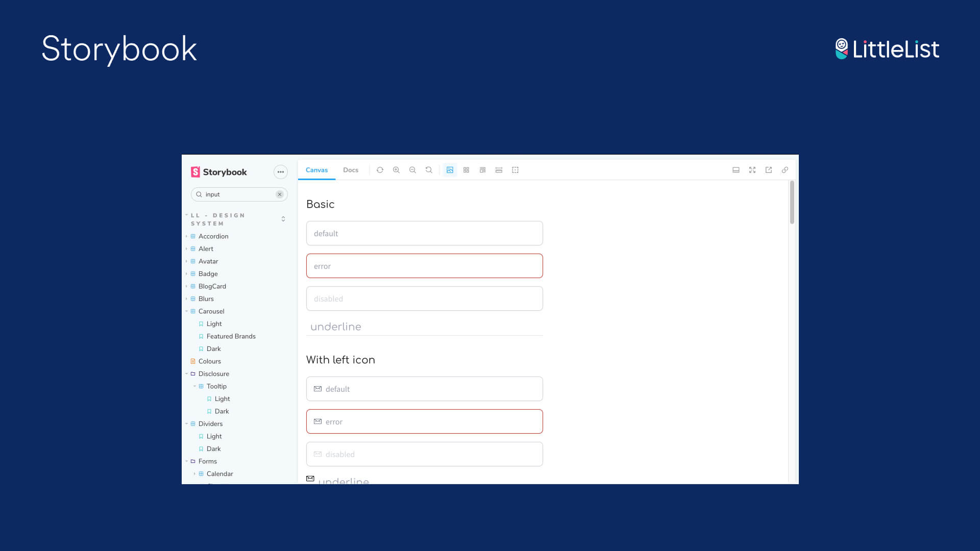
Task: Toggle the addons panel icon
Action: coord(736,170)
